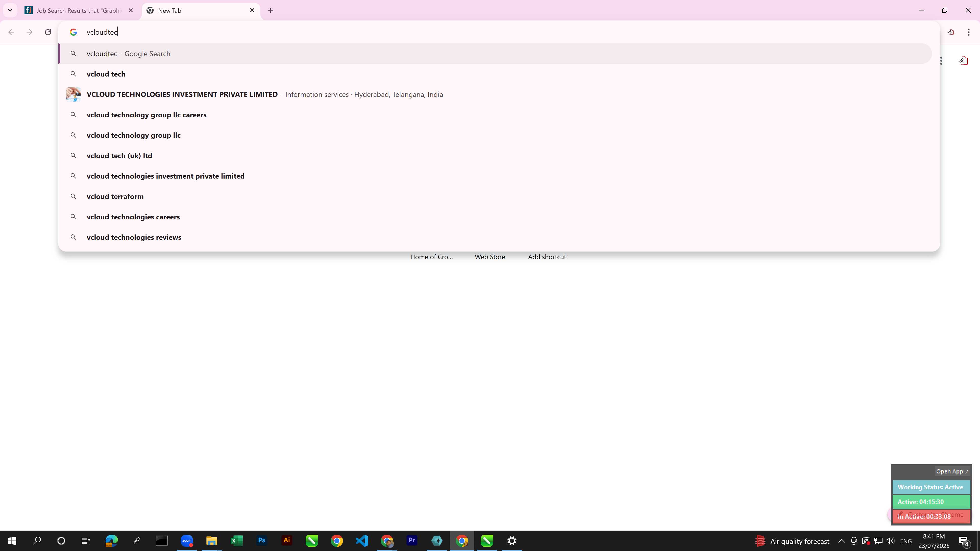The image size is (980, 551).
Task: Click the green Active time counter
Action: [x=931, y=502]
